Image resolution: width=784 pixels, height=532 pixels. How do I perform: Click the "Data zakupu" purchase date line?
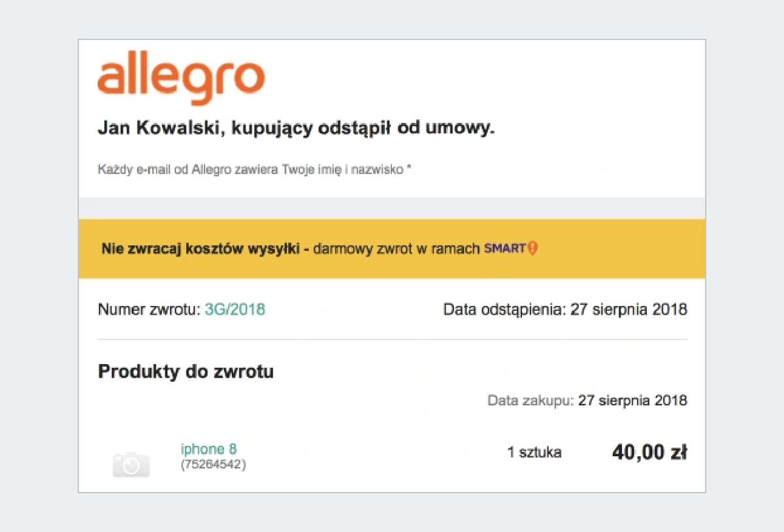coord(587,400)
